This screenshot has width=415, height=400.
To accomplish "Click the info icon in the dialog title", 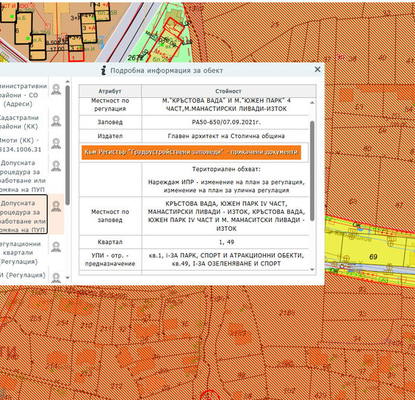I will coord(104,70).
